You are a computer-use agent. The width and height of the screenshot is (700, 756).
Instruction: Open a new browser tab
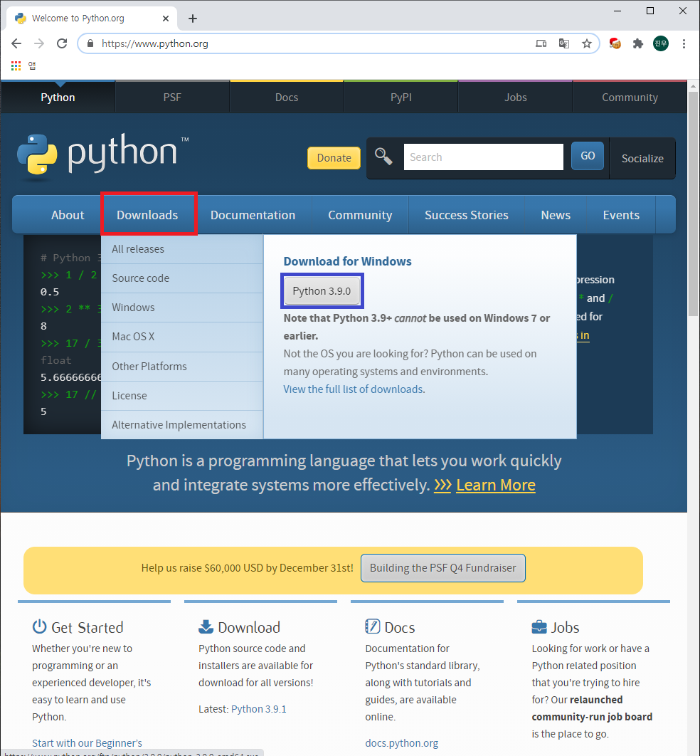193,19
